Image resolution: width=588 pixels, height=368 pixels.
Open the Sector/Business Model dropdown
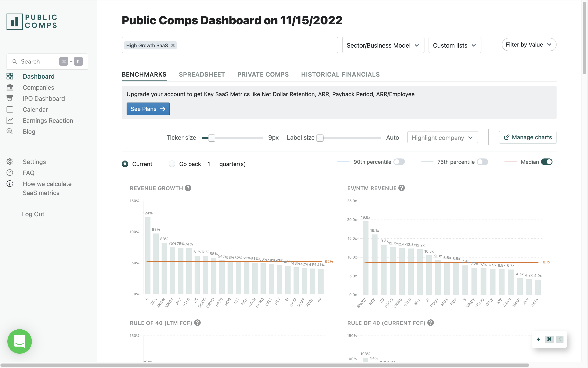pyautogui.click(x=383, y=45)
